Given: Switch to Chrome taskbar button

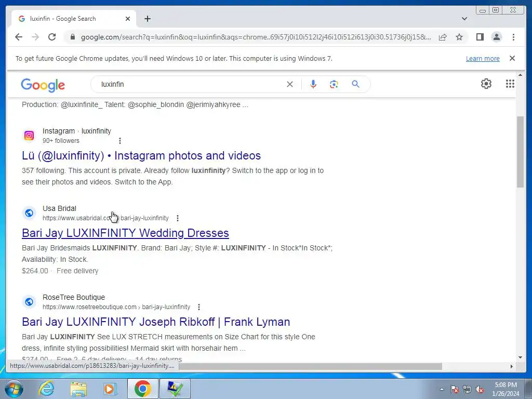Looking at the screenshot, I should tap(142, 389).
